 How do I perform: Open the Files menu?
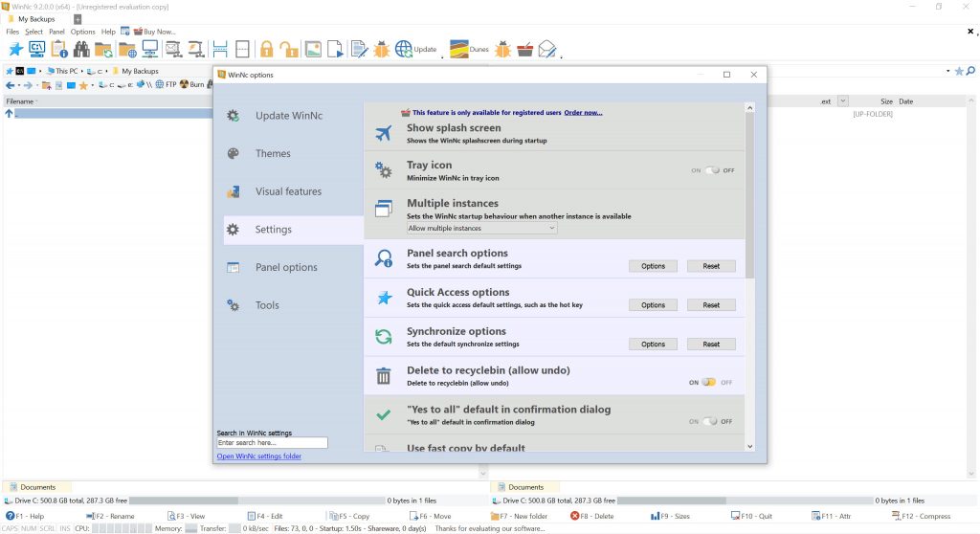[12, 32]
